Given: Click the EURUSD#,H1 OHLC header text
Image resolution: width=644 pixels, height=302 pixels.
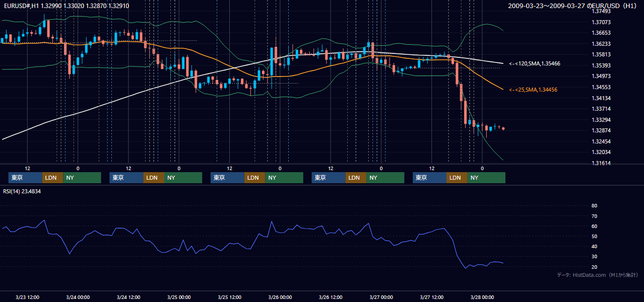Looking at the screenshot, I should (x=66, y=6).
